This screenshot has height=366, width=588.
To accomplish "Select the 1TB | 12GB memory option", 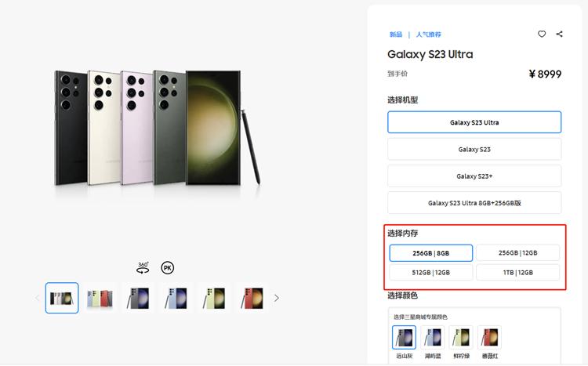I will pyautogui.click(x=517, y=272).
